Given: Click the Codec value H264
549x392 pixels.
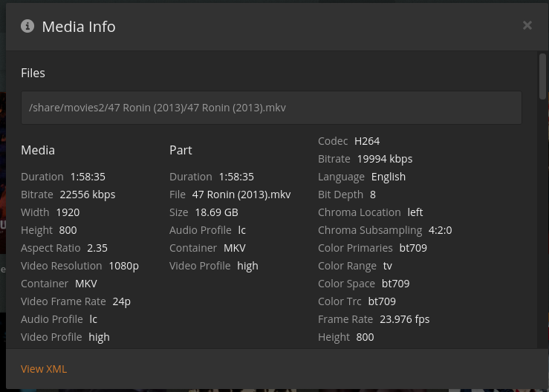Looking at the screenshot, I should tap(367, 141).
